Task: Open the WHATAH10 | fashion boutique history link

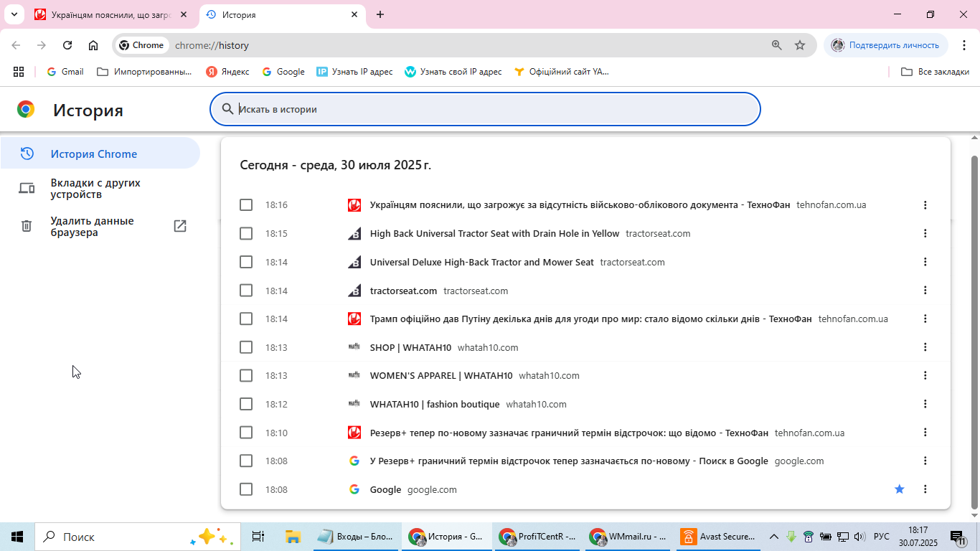Action: 435,404
